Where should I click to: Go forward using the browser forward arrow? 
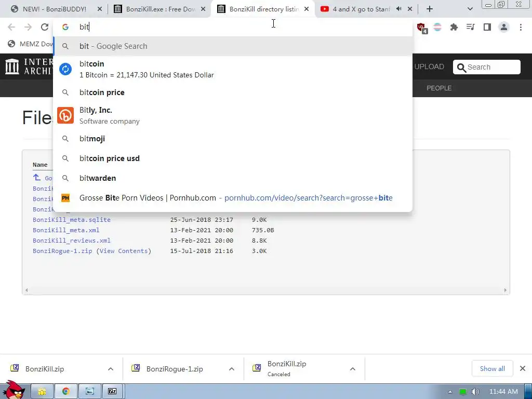(28, 27)
